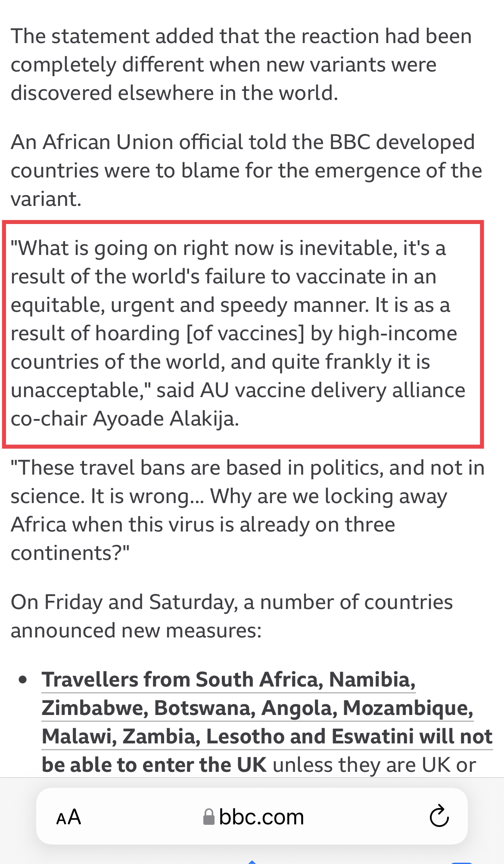Click the text "unless they are UK or"
This screenshot has width=504, height=864.
pos(374,765)
